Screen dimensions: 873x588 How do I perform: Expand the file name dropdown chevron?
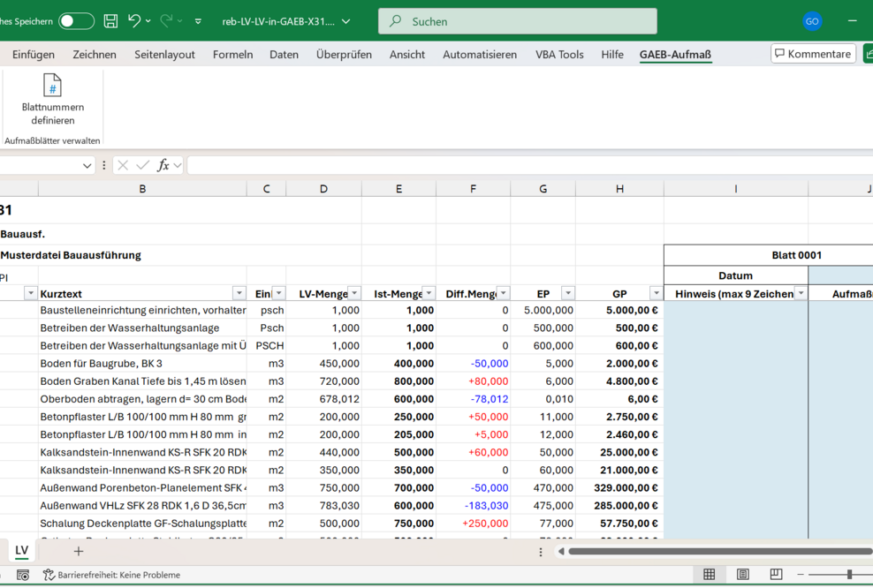pos(345,21)
